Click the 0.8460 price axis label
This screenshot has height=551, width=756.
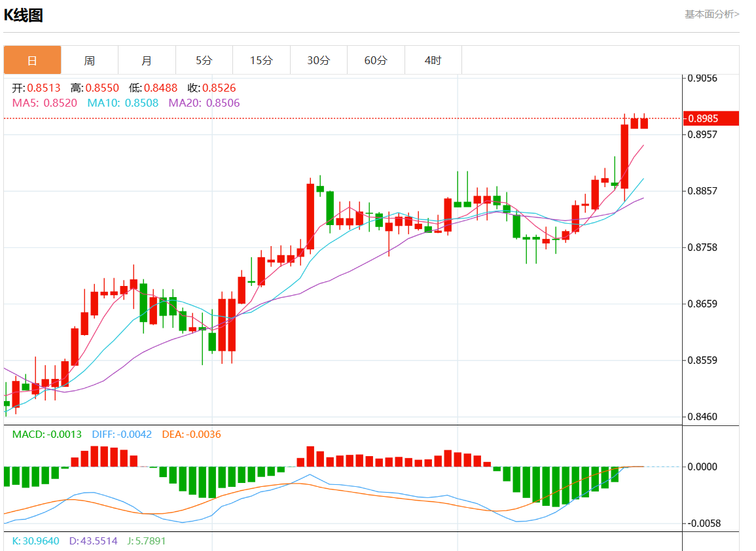coord(702,416)
